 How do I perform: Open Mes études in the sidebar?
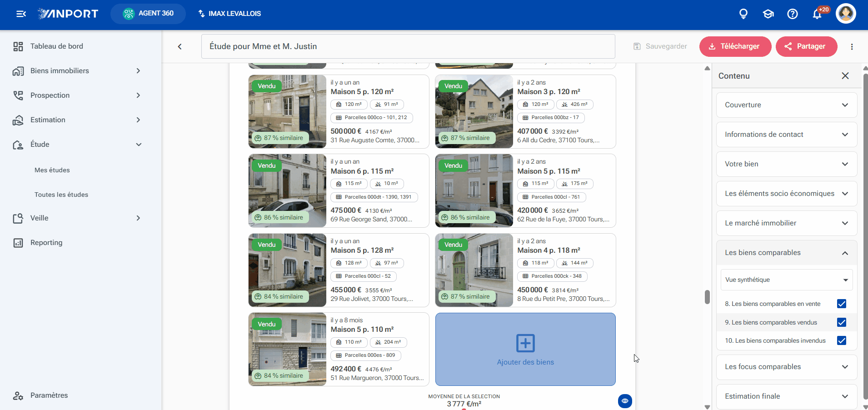click(52, 170)
